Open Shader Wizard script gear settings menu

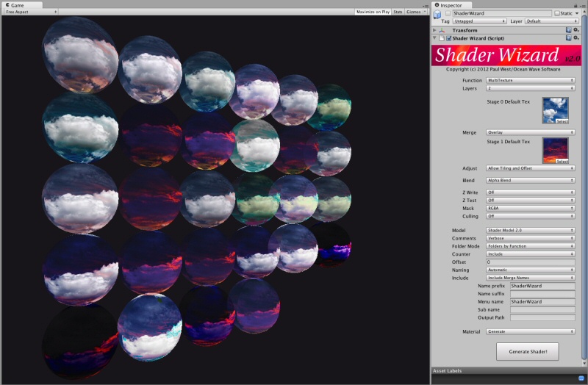[576, 38]
